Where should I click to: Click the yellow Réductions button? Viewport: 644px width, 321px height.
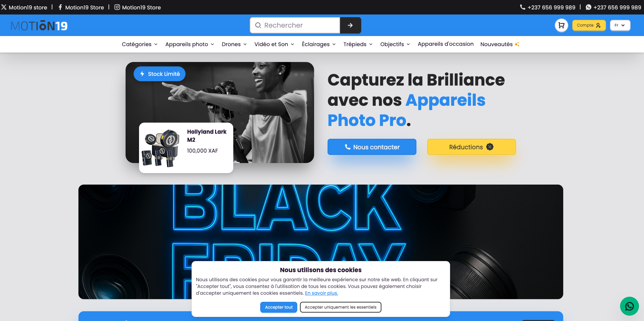point(471,147)
